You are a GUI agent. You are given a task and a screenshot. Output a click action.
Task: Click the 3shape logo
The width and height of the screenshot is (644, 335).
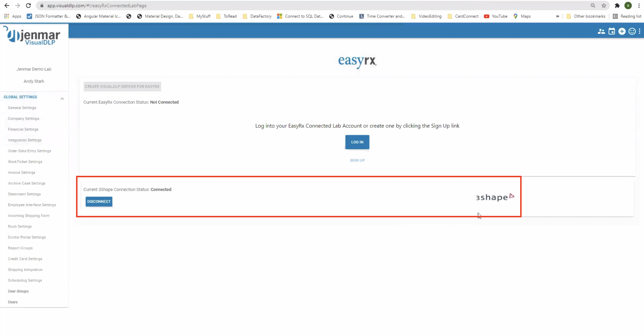coord(495,197)
